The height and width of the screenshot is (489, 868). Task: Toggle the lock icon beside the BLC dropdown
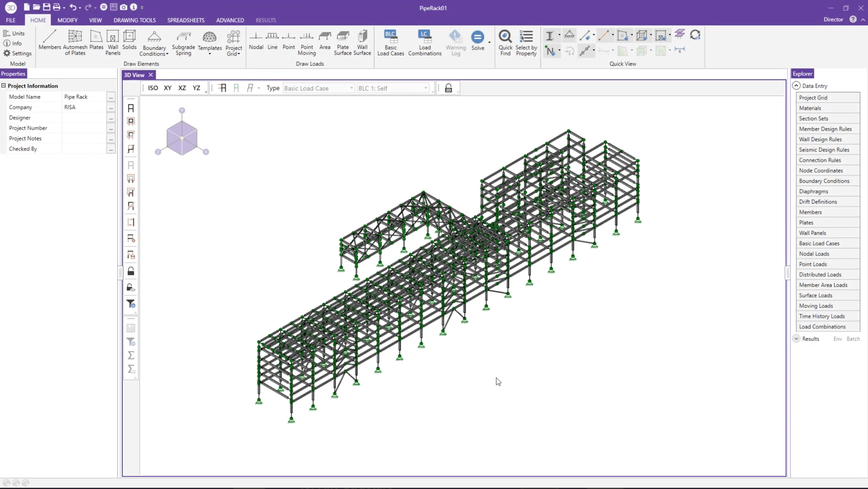click(448, 88)
